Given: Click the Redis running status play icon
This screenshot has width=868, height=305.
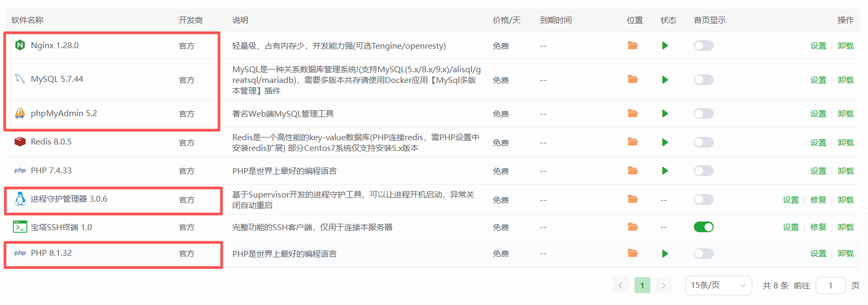Looking at the screenshot, I should [x=665, y=142].
